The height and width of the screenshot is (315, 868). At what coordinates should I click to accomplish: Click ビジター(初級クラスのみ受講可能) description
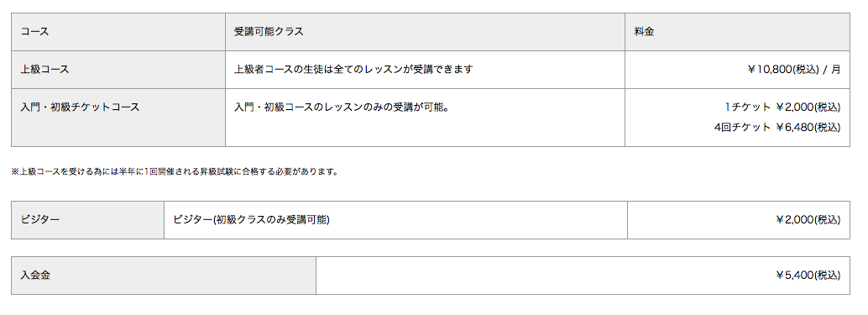pyautogui.click(x=251, y=220)
